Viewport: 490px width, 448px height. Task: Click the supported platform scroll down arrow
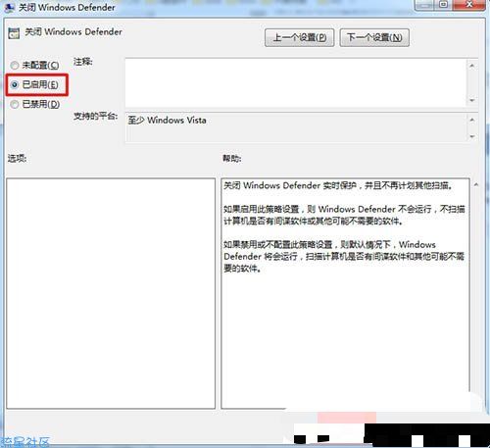tap(471, 136)
